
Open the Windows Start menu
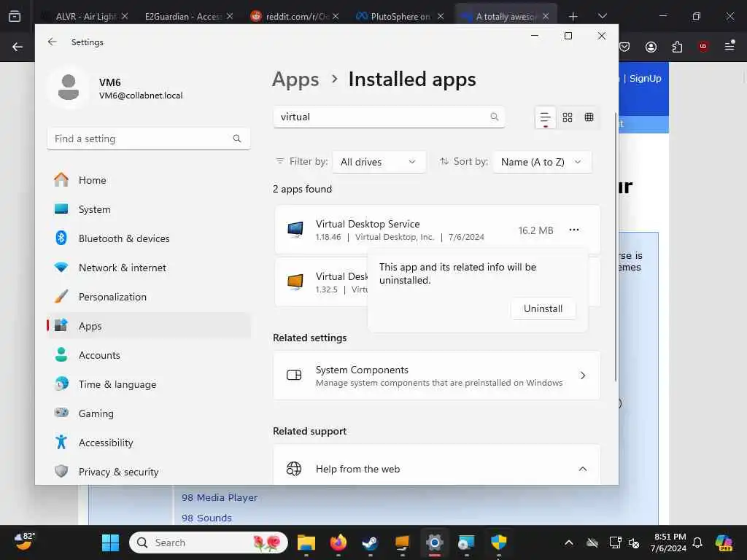(x=111, y=542)
